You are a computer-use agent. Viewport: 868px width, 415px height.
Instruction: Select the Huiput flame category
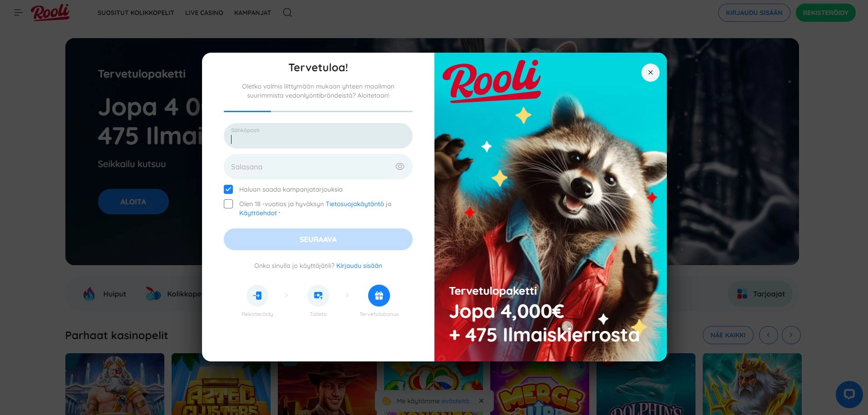[x=105, y=294]
